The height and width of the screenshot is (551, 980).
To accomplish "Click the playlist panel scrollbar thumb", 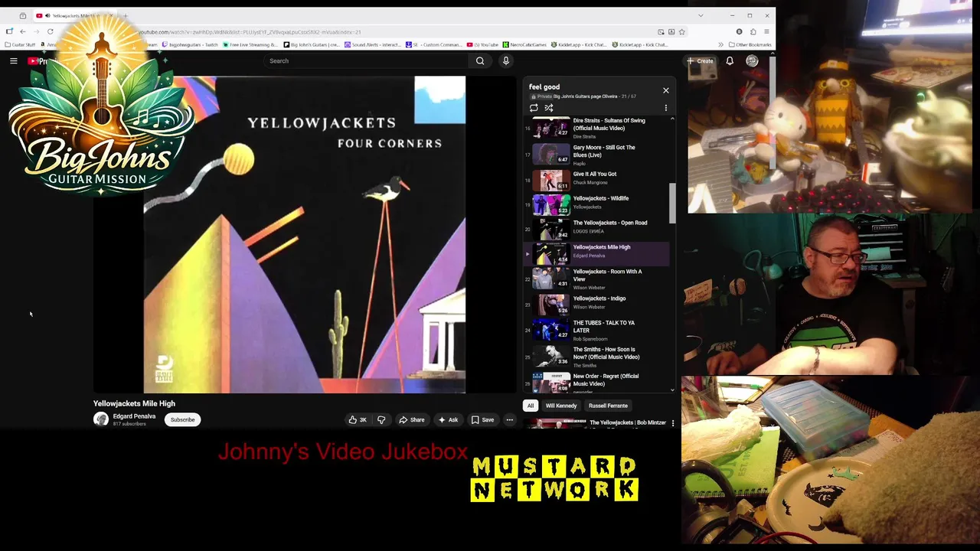I will coord(673,203).
